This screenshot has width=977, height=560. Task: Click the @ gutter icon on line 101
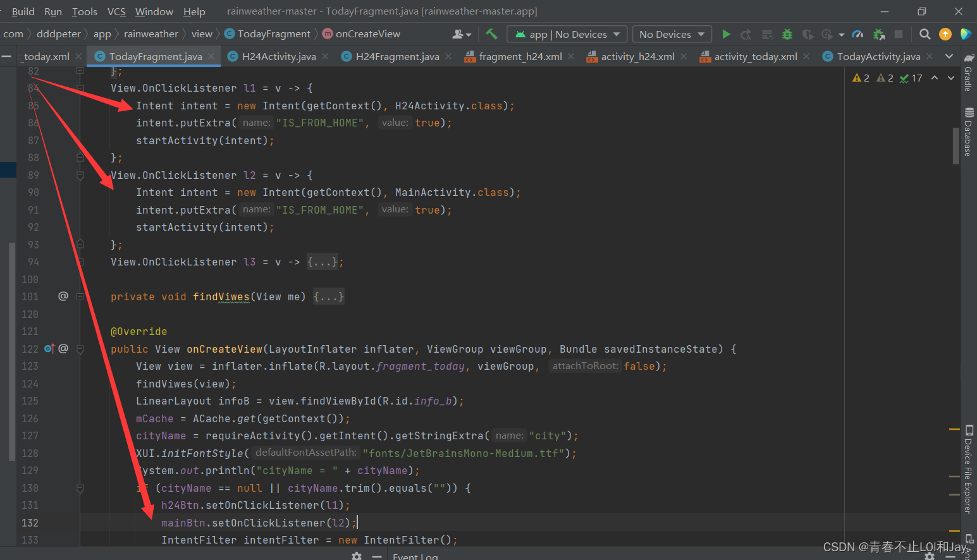click(x=63, y=296)
